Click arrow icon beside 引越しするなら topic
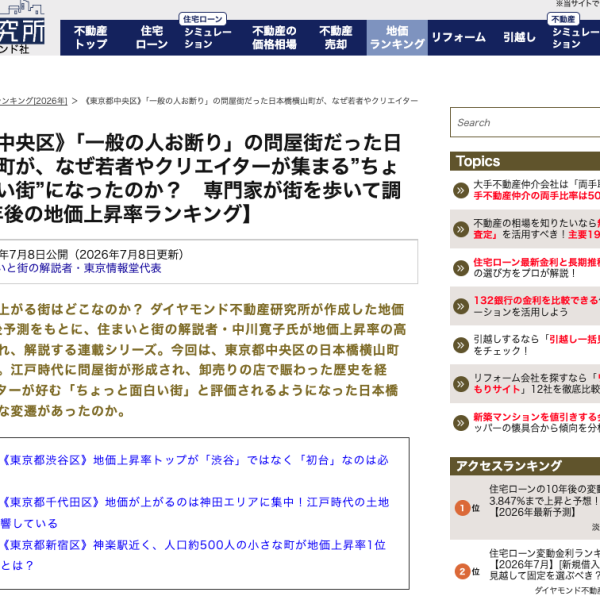 coord(461,345)
